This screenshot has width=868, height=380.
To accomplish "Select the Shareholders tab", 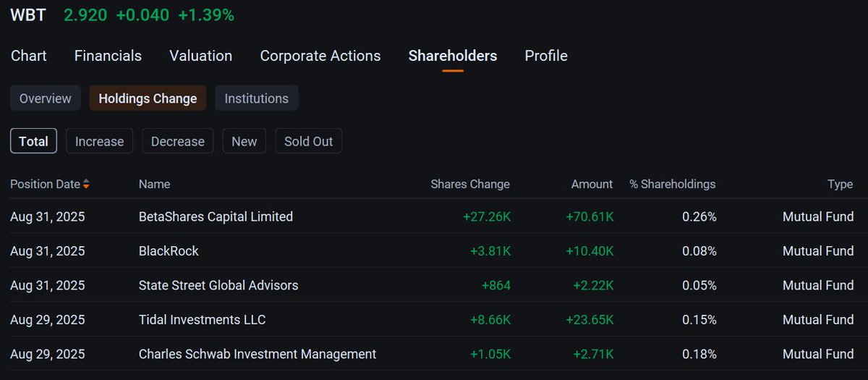I will (453, 56).
